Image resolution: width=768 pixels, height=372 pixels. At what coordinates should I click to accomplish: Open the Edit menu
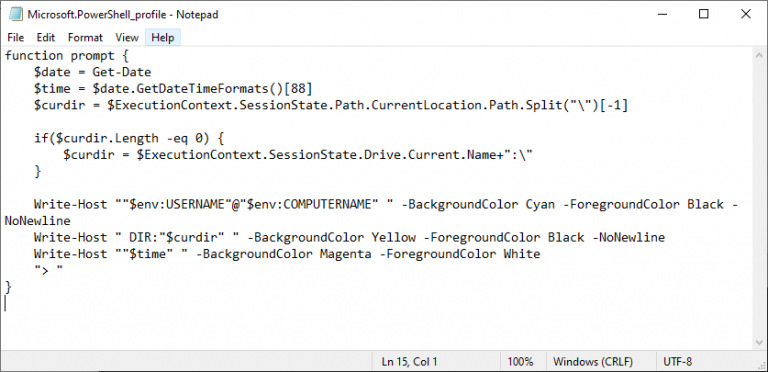46,38
